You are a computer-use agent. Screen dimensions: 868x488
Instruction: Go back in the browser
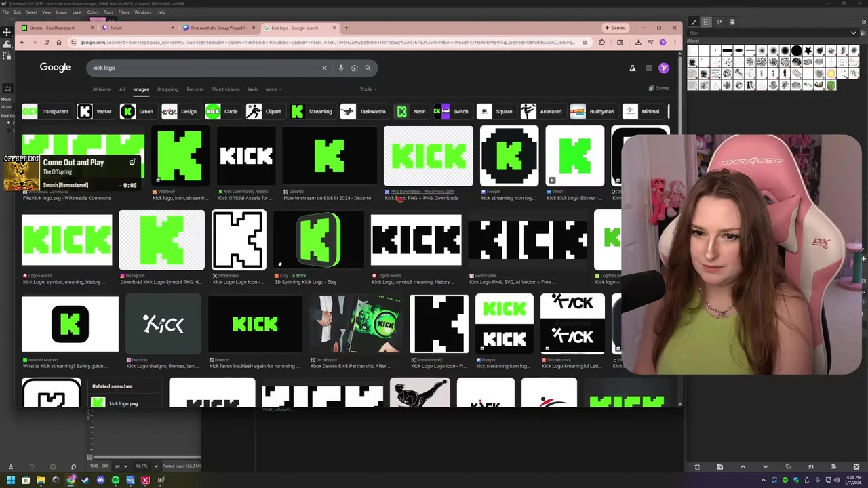[x=22, y=42]
